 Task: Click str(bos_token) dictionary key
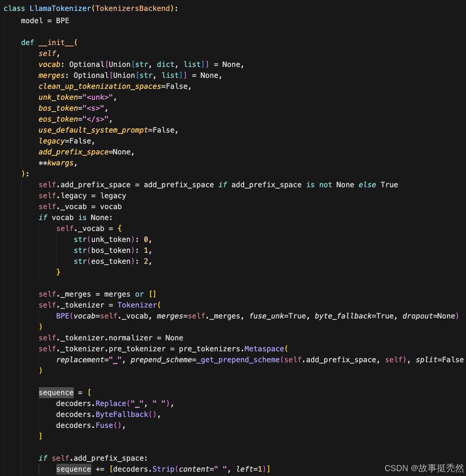point(104,250)
